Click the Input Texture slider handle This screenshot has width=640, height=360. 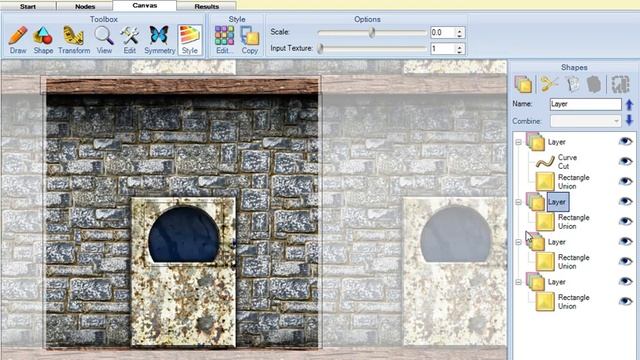[x=320, y=49]
